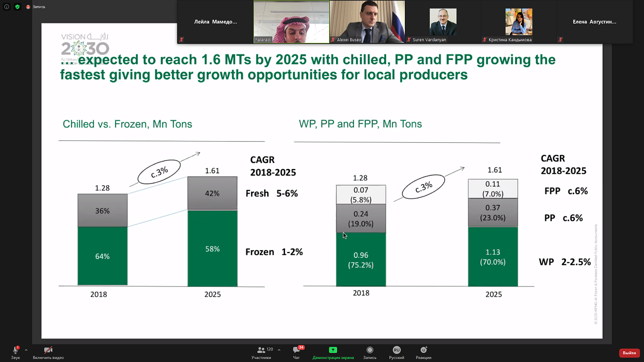This screenshot has width=644, height=362.
Task: Click the 0.07 (5.8%) bar segment
Action: pyautogui.click(x=361, y=195)
